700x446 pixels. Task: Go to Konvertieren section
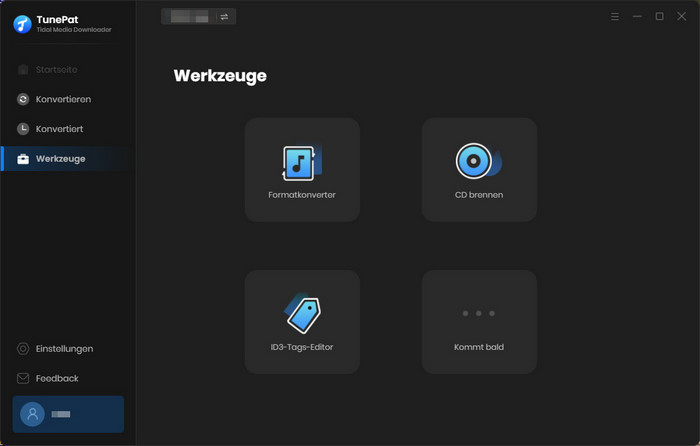pyautogui.click(x=63, y=99)
